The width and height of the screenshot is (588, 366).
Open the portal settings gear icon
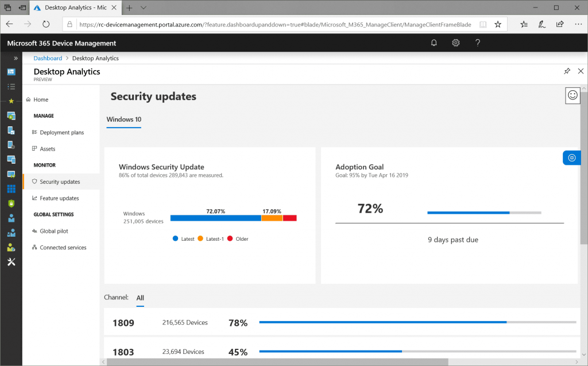(x=455, y=43)
